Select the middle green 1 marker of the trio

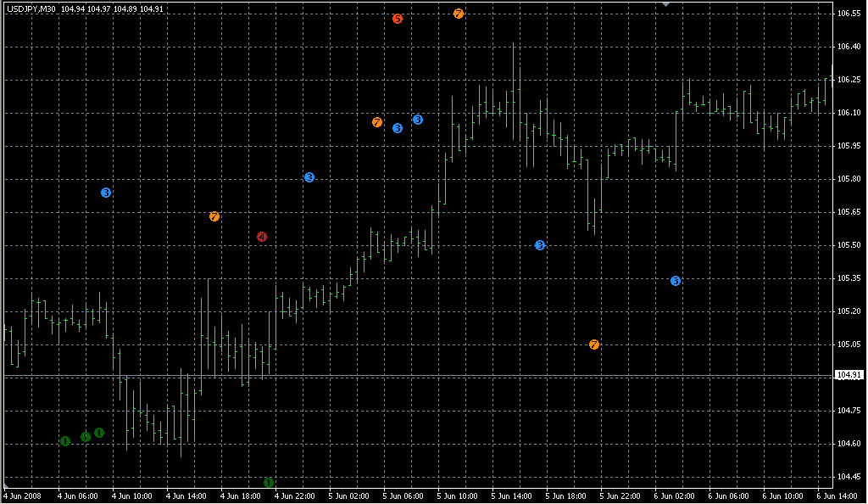pos(86,437)
